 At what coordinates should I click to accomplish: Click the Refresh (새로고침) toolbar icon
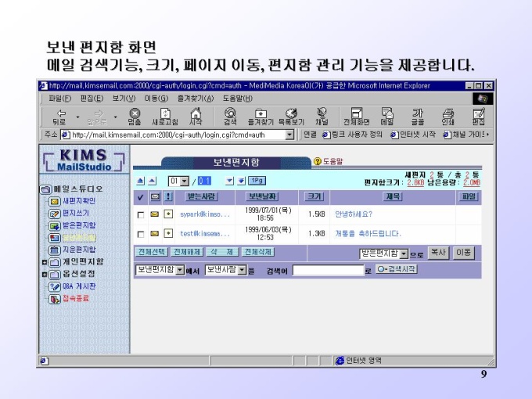pyautogui.click(x=165, y=117)
